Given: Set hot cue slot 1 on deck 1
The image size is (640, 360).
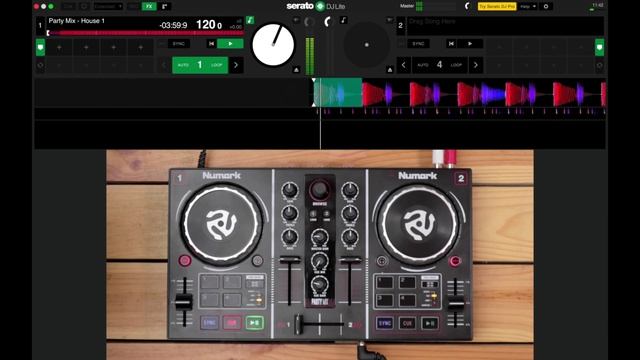Looking at the screenshot, I should [x=59, y=48].
